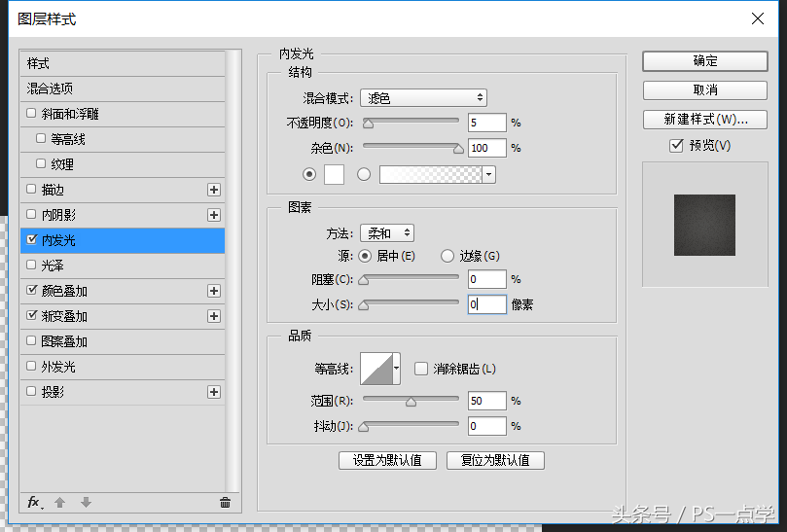Enable 投影 effect checkbox
Screen dimensions: 787x532
(31, 391)
